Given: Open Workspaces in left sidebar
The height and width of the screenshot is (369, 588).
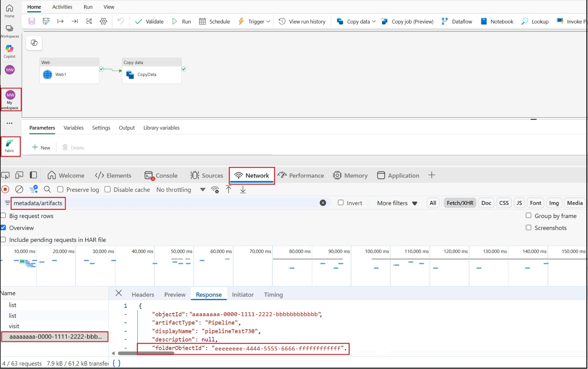Looking at the screenshot, I should point(10,31).
